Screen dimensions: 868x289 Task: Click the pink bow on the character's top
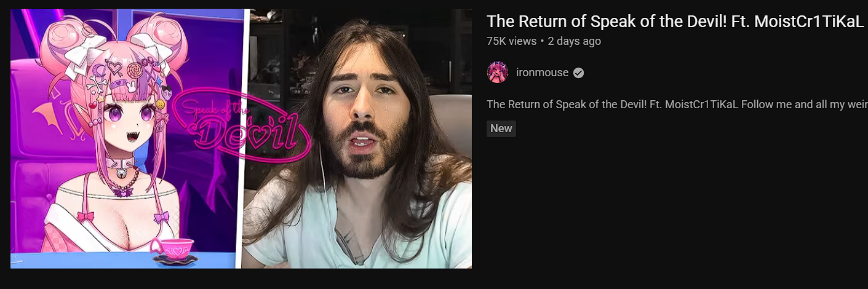85,217
